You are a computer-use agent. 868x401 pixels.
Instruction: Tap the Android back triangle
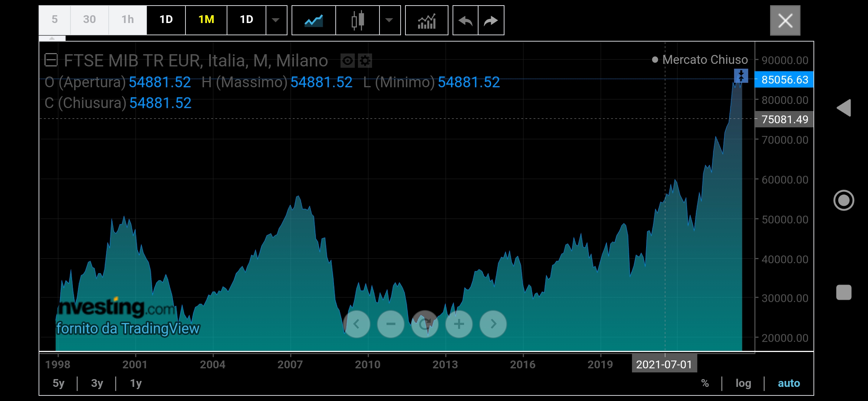pyautogui.click(x=844, y=108)
